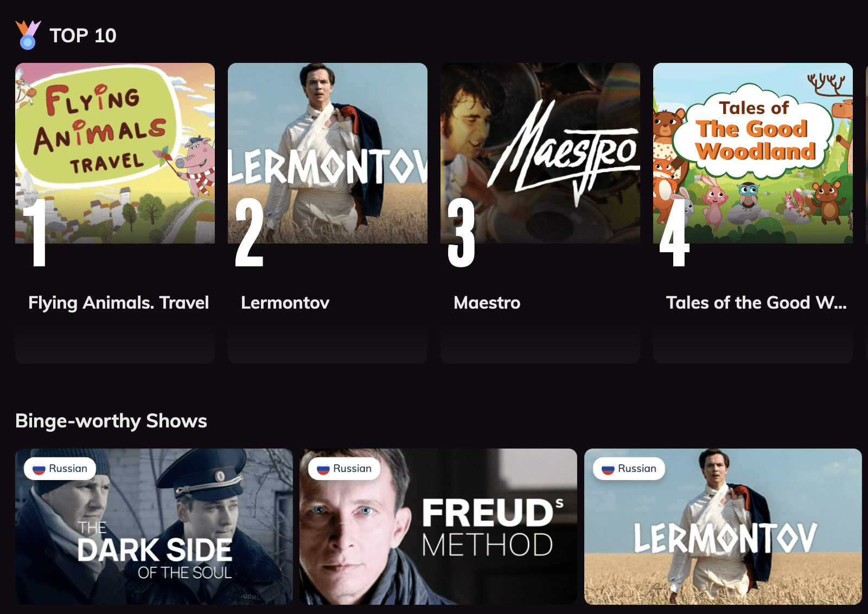Screen dimensions: 868x614
Task: Click the Russian flag on Lermontov show card
Action: pyautogui.click(x=608, y=469)
